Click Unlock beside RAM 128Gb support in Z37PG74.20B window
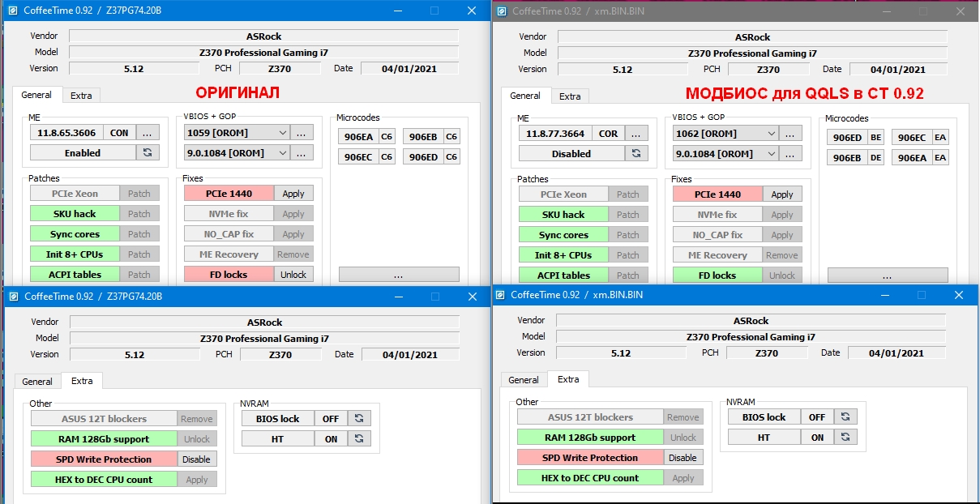 coord(197,439)
